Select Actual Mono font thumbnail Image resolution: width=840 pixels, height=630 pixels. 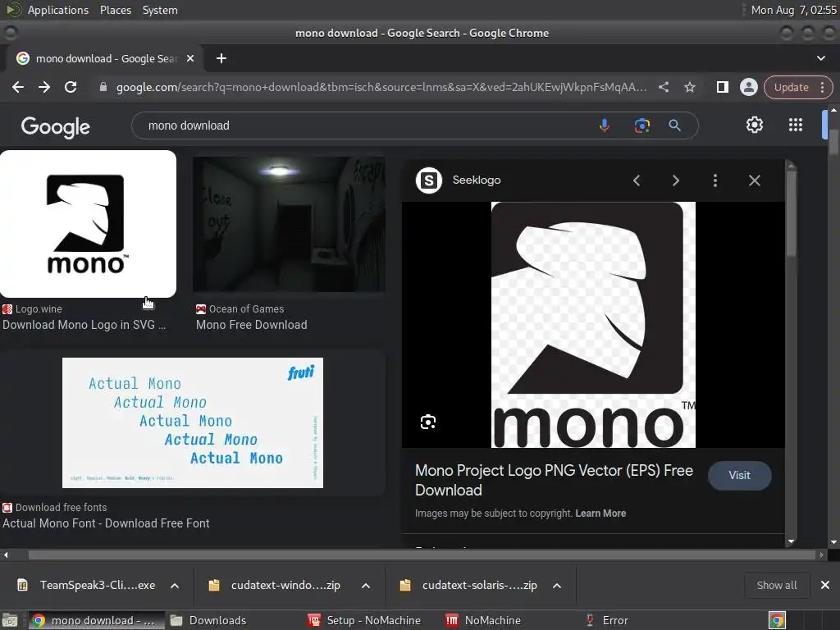pyautogui.click(x=192, y=422)
